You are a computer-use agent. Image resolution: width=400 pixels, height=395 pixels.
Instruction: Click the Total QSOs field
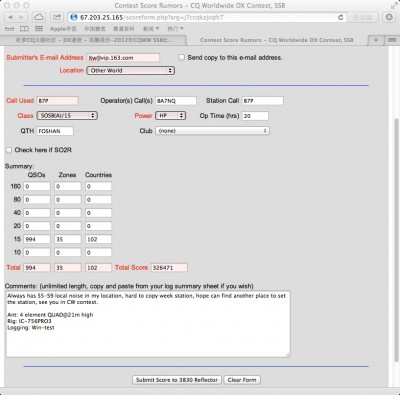pyautogui.click(x=37, y=268)
